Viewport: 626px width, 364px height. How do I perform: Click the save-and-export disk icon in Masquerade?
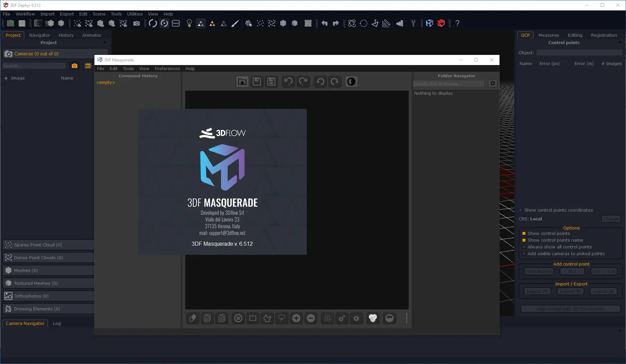point(271,82)
